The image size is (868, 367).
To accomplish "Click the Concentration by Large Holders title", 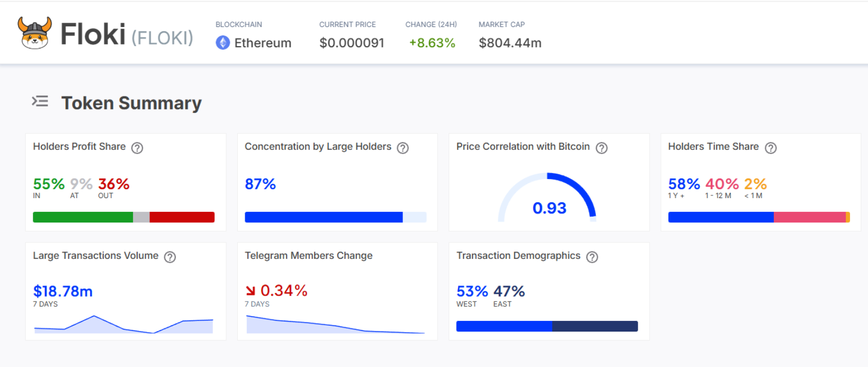I will coord(318,147).
